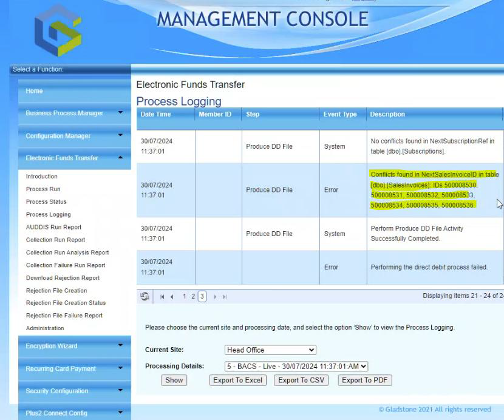Open the Process Status page
Viewport: 504px width, 420px height.
[46, 202]
